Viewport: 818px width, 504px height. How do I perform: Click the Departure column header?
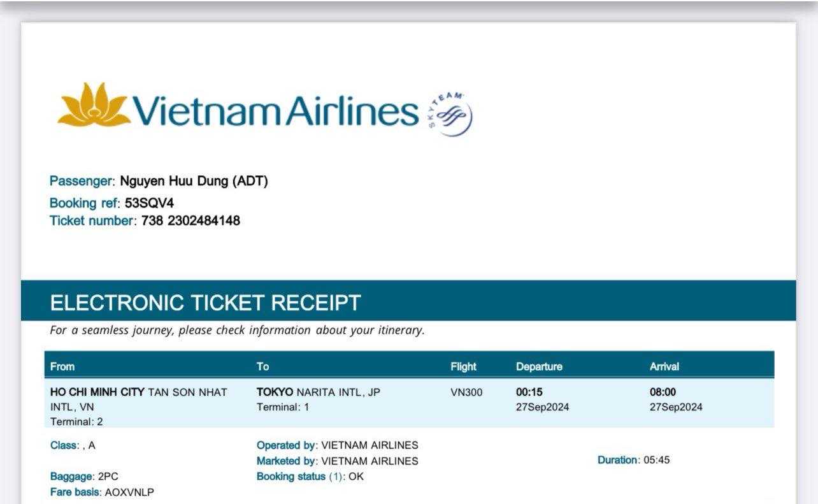click(539, 366)
